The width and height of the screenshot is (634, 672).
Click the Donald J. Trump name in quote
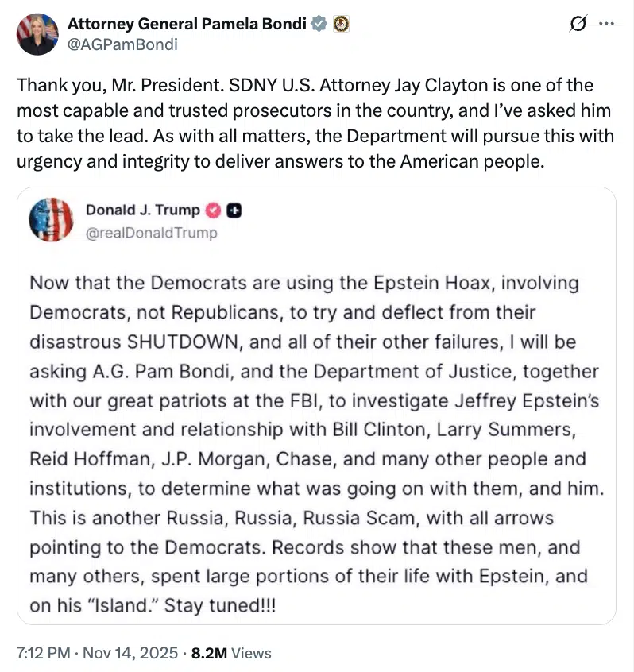142,210
